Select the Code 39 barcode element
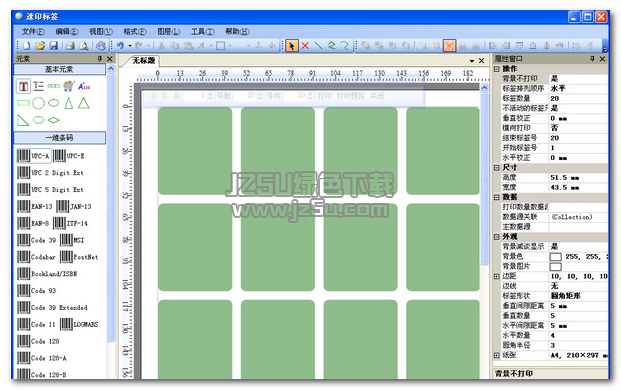This screenshot has width=621, height=390. 37,240
